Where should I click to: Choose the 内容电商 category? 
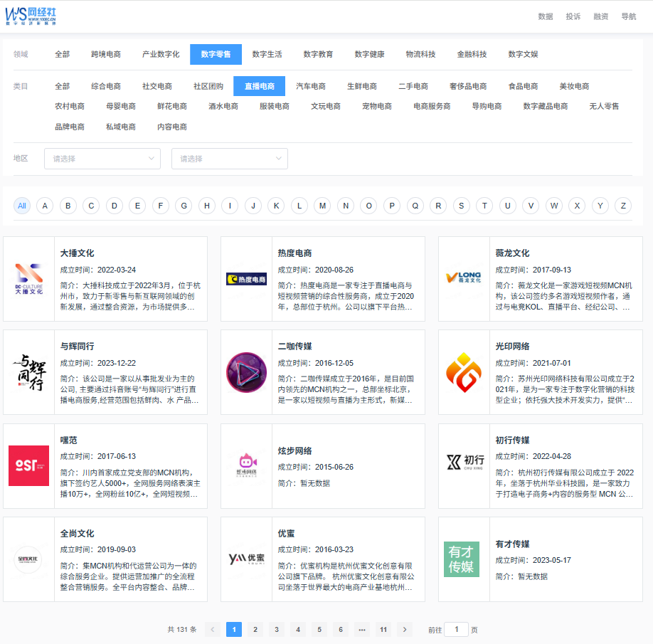pos(172,127)
